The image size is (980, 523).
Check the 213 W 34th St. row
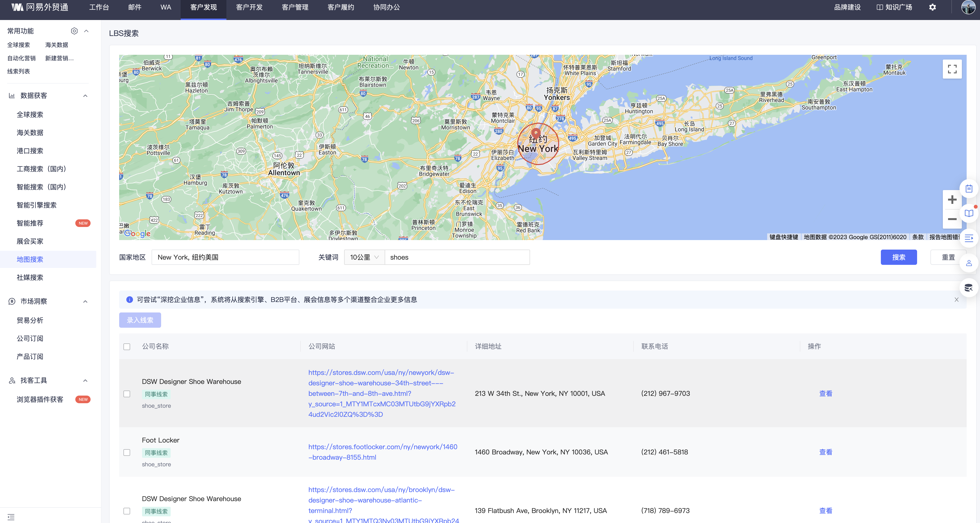click(x=127, y=394)
